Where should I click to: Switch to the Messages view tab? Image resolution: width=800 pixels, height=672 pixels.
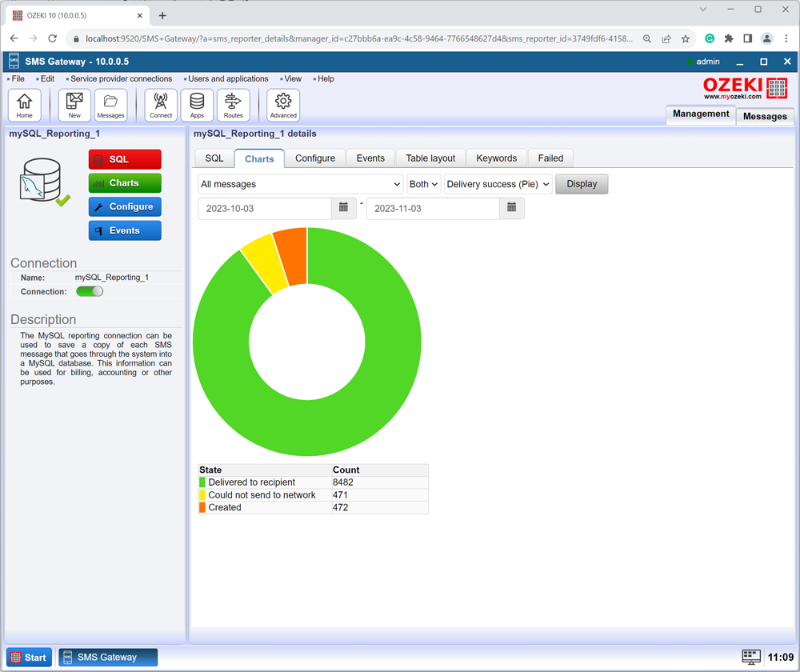coord(765,116)
